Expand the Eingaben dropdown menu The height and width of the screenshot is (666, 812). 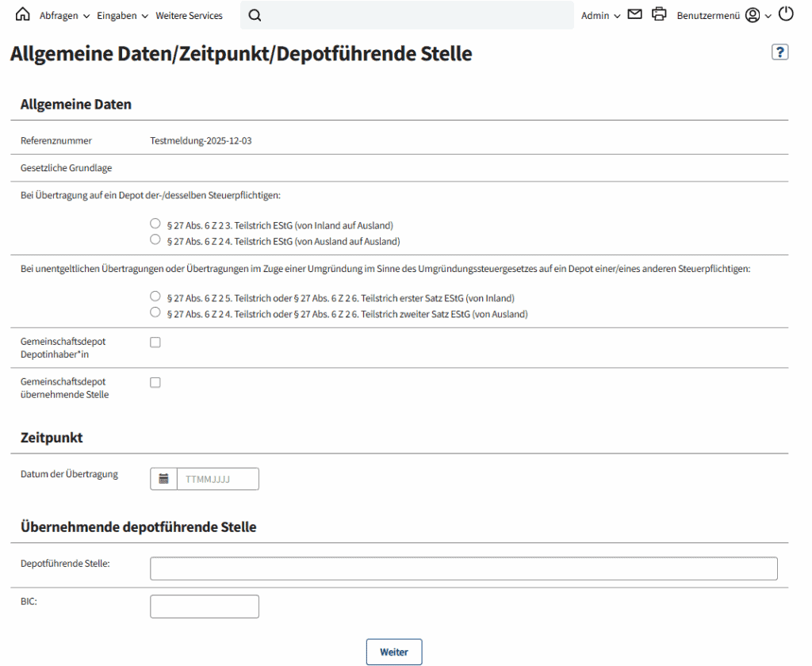[x=122, y=16]
